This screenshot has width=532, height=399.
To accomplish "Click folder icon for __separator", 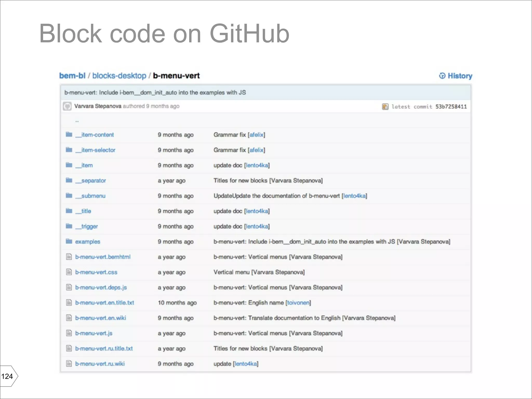I will (69, 180).
